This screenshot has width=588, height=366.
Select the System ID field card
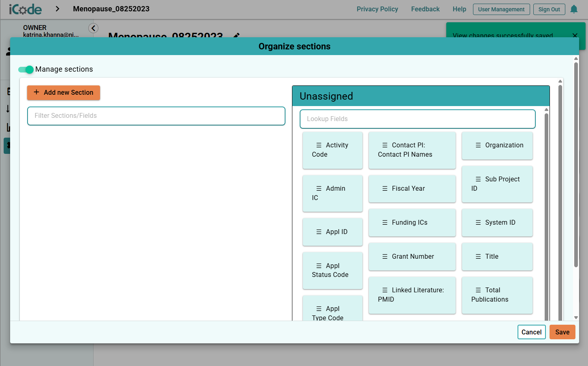point(497,223)
